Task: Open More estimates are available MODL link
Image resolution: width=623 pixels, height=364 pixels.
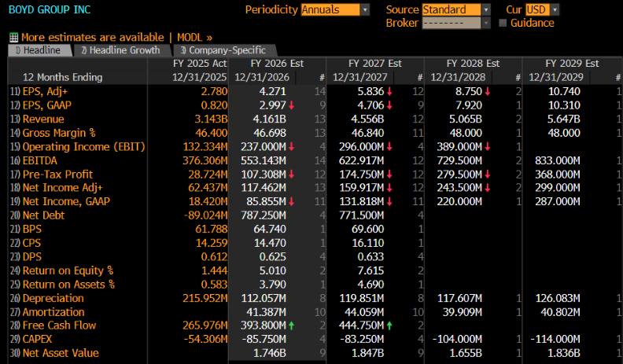Action: point(116,38)
